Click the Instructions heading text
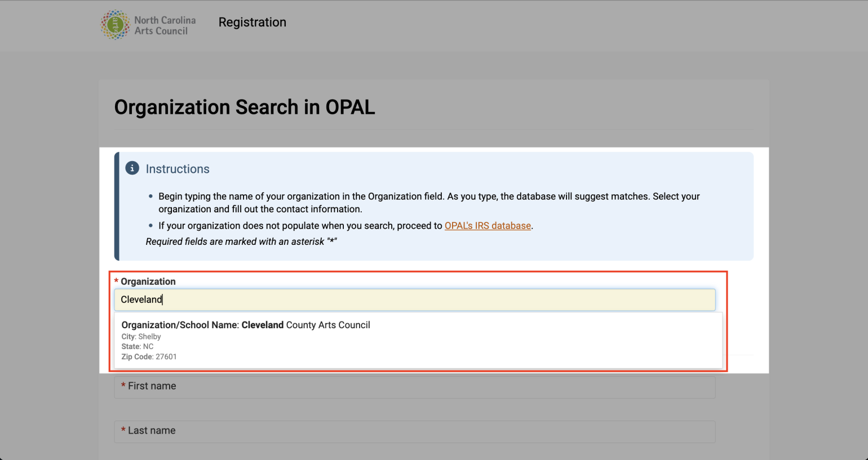Screen dimensions: 868x460 point(178,168)
